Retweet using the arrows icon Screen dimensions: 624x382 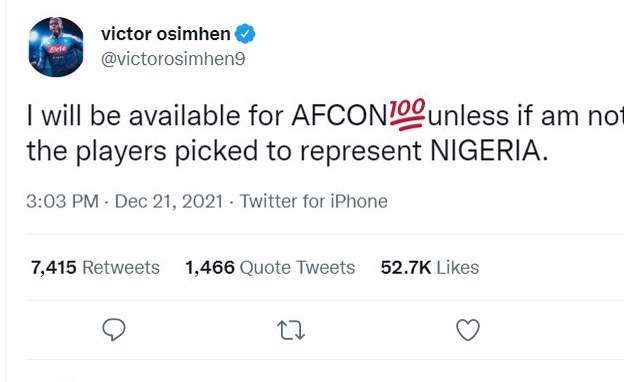(291, 331)
